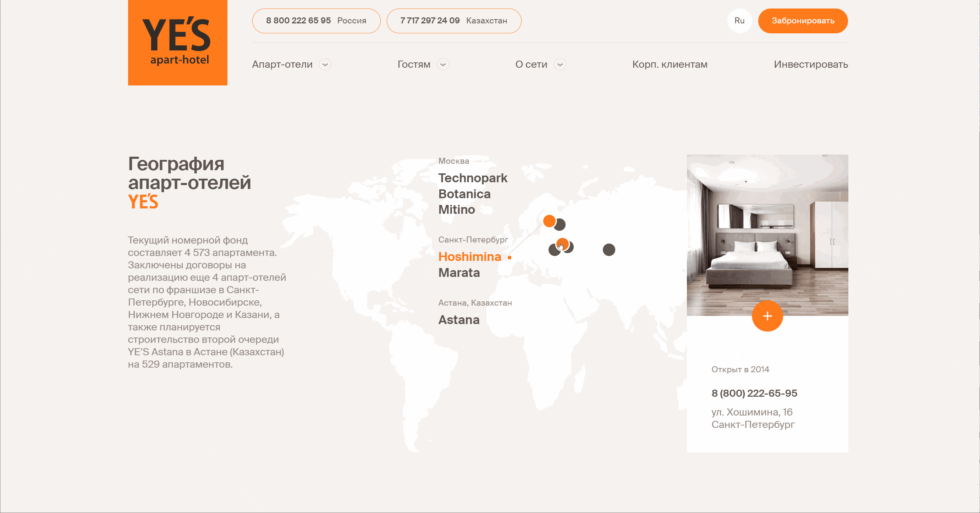Select the Astana hotel name in the list
Screen dimensions: 980x513
tap(459, 320)
